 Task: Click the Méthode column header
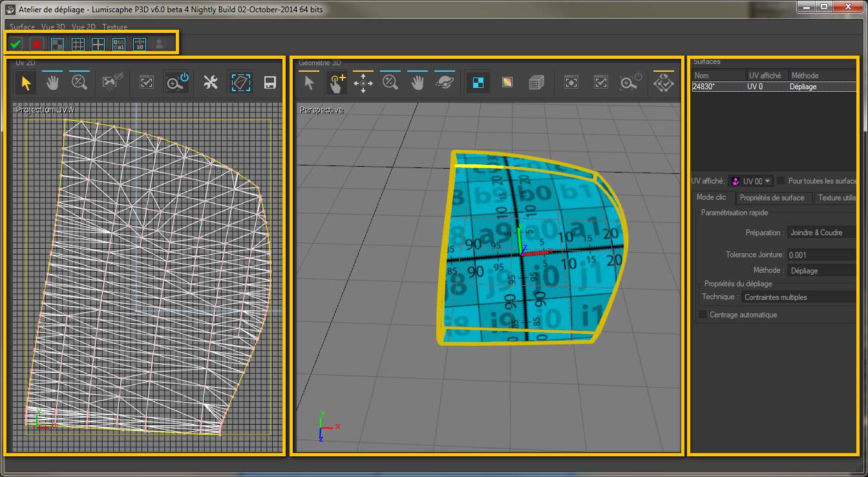point(820,76)
